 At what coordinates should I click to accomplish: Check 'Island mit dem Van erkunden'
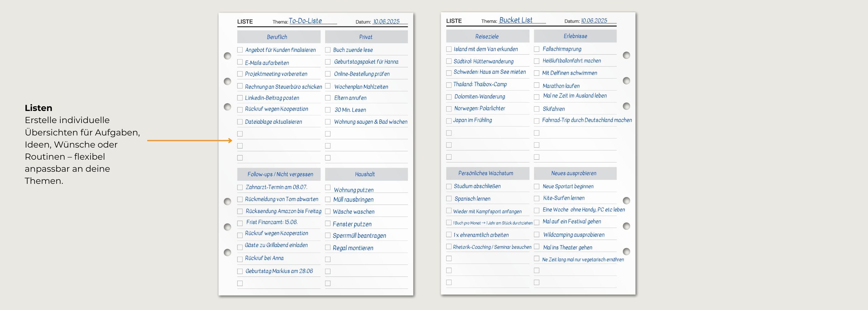449,49
